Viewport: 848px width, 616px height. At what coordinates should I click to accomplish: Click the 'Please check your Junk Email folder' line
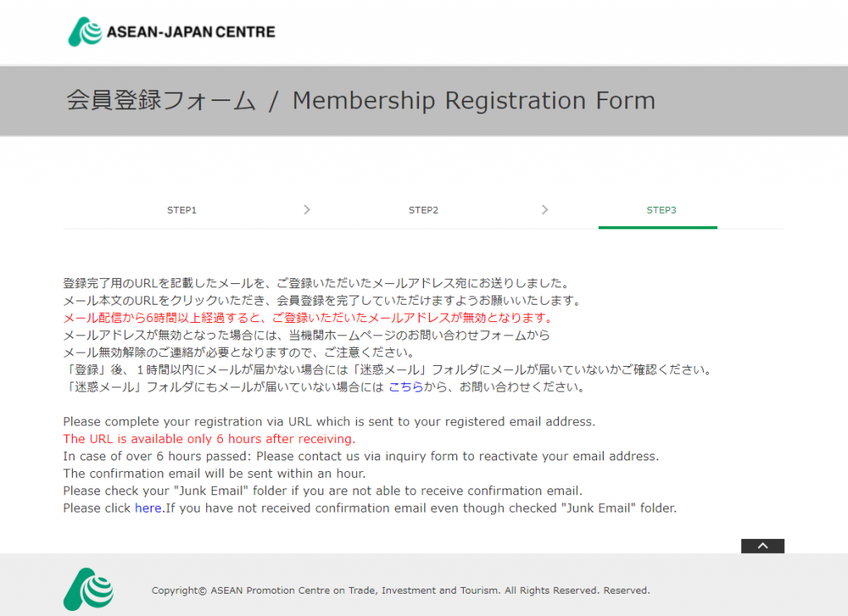point(322,490)
